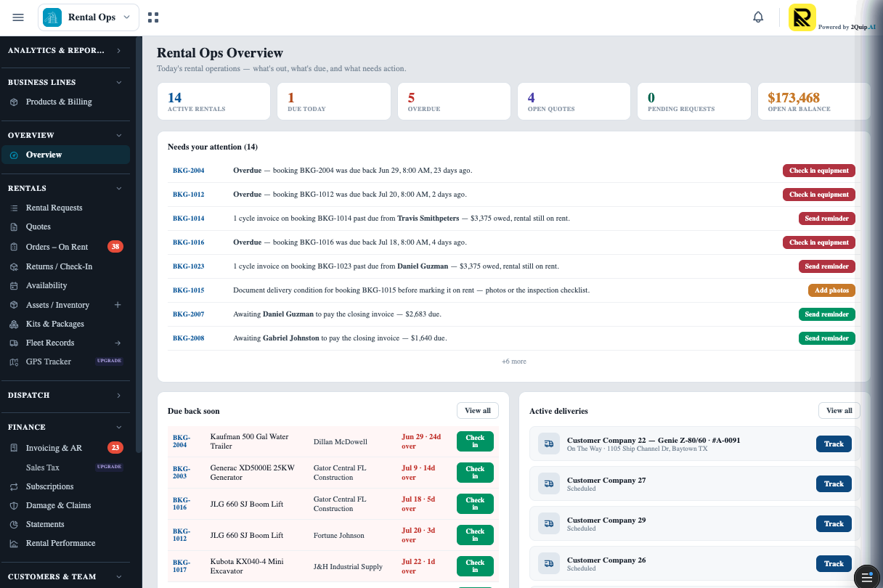Image resolution: width=883 pixels, height=588 pixels.
Task: Click the Statements pie icon
Action: click(14, 525)
